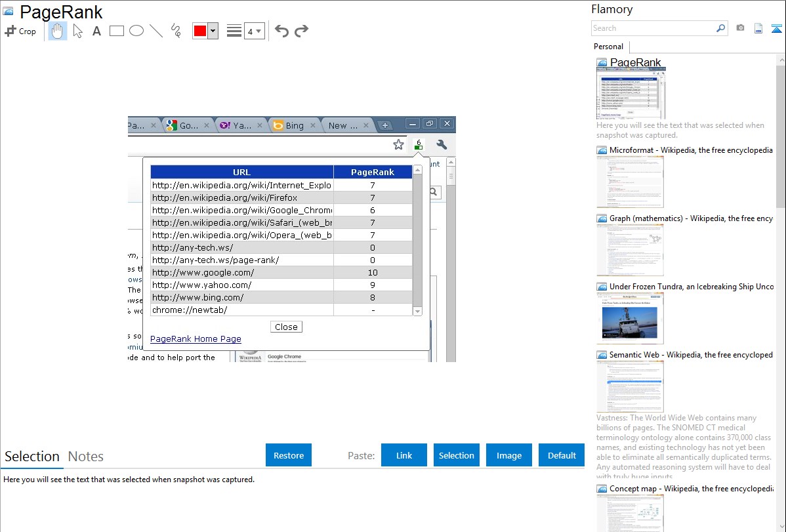The height and width of the screenshot is (532, 786).
Task: Switch to the Notes tab
Action: tap(86, 457)
